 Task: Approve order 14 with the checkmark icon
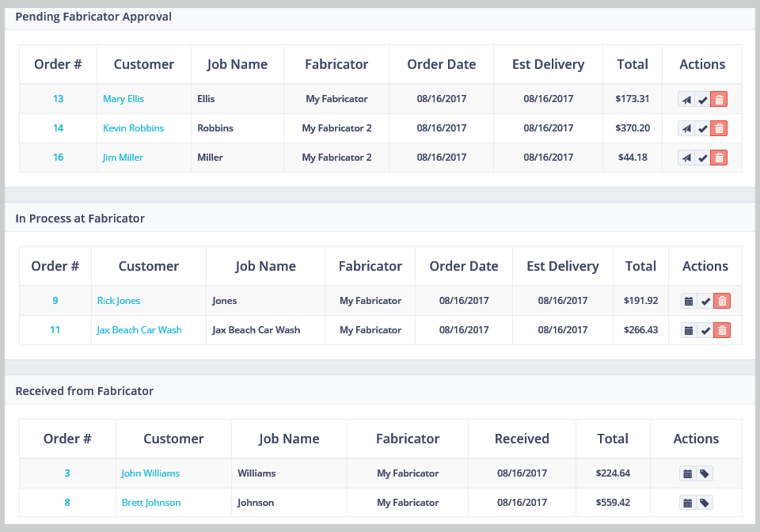[702, 128]
